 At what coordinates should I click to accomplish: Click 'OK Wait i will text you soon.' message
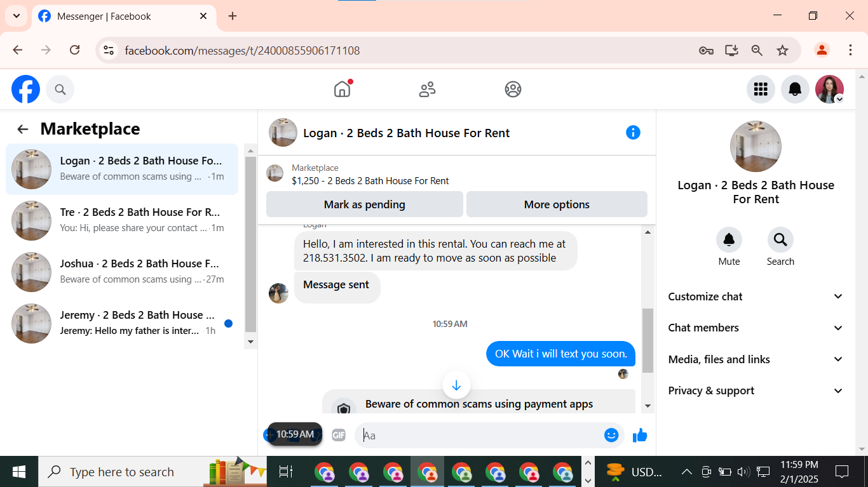tap(561, 354)
